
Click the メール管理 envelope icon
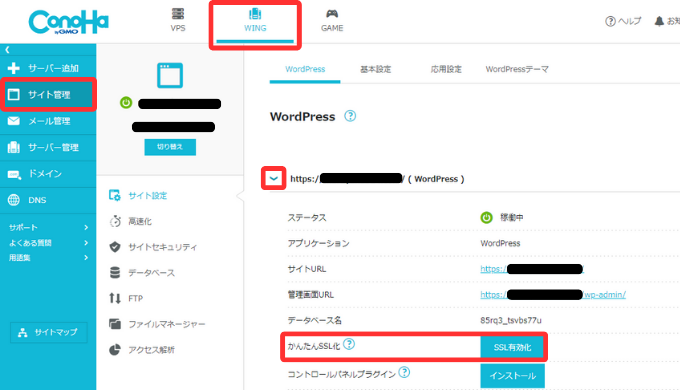14,121
